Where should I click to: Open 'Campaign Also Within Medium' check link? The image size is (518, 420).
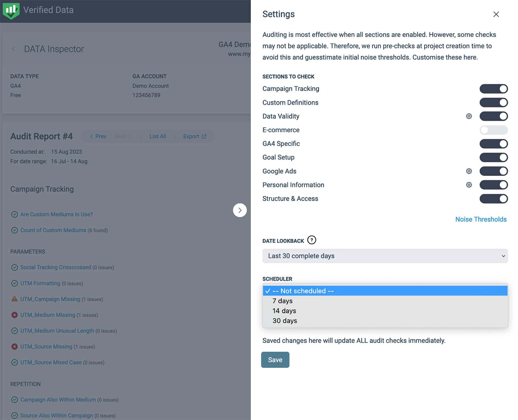[x=58, y=400]
